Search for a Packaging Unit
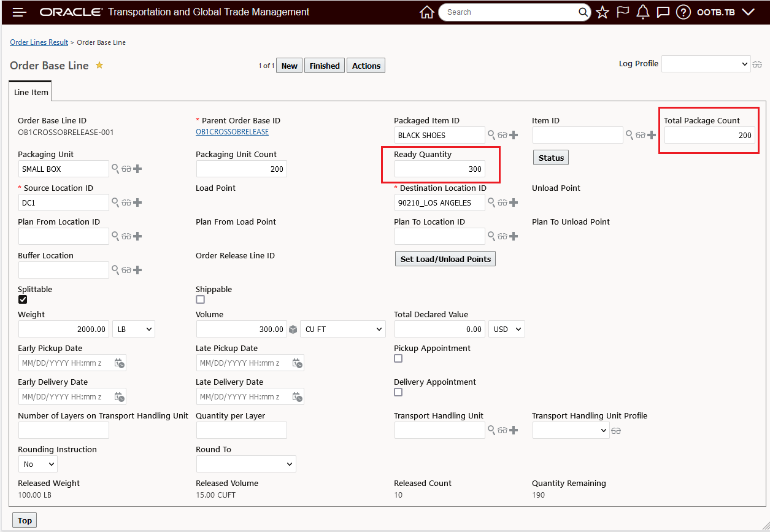This screenshot has height=532, width=770. pyautogui.click(x=115, y=169)
